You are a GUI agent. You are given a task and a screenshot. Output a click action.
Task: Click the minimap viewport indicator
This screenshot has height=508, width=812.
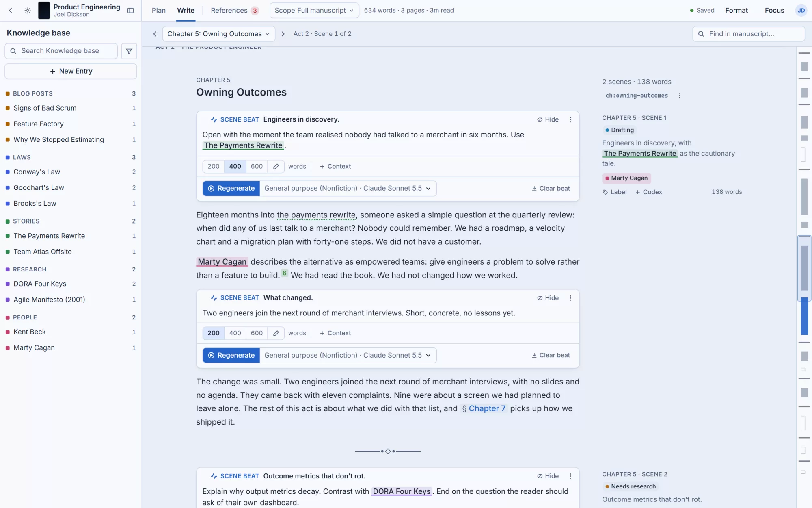coord(804,268)
